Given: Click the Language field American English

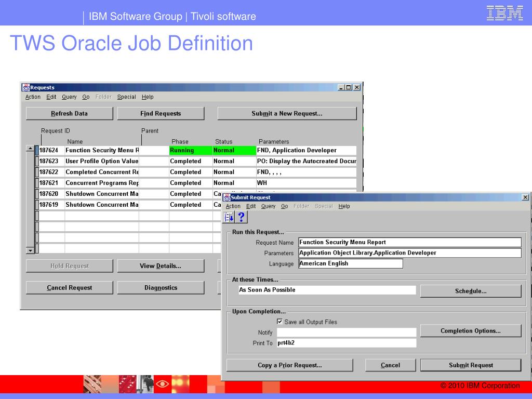Looking at the screenshot, I should pos(351,263).
